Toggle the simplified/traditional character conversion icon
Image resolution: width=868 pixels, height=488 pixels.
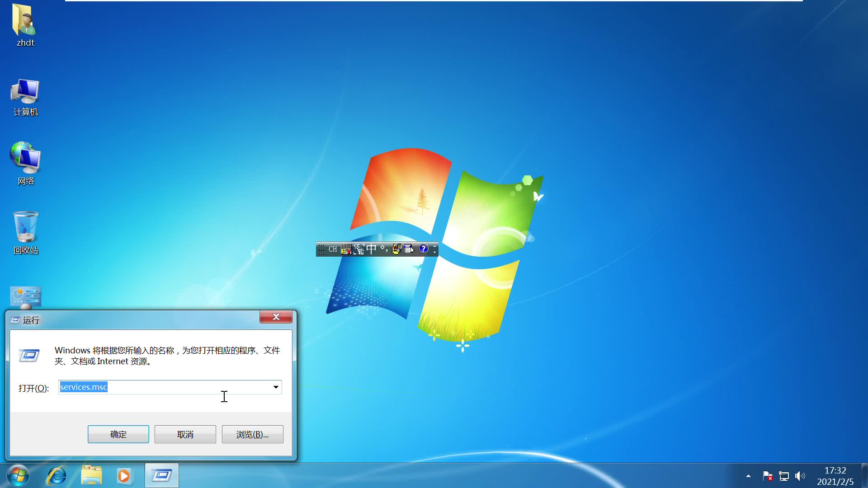359,249
